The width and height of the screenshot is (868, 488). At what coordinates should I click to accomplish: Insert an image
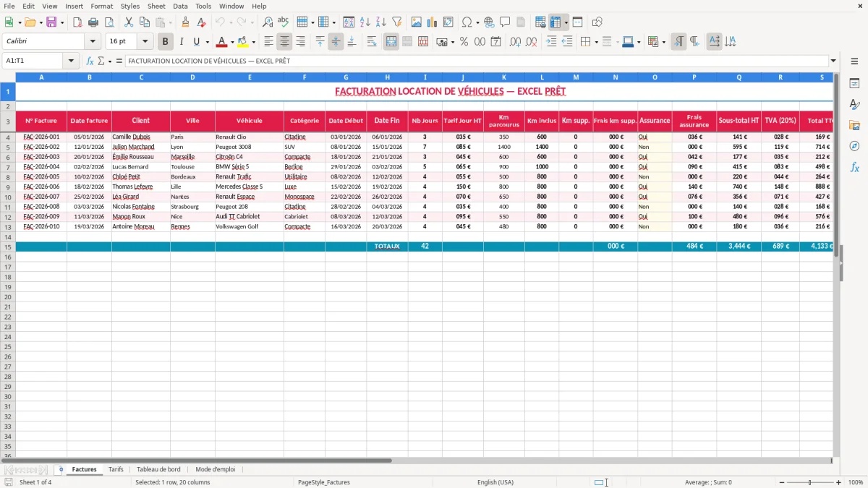point(416,22)
